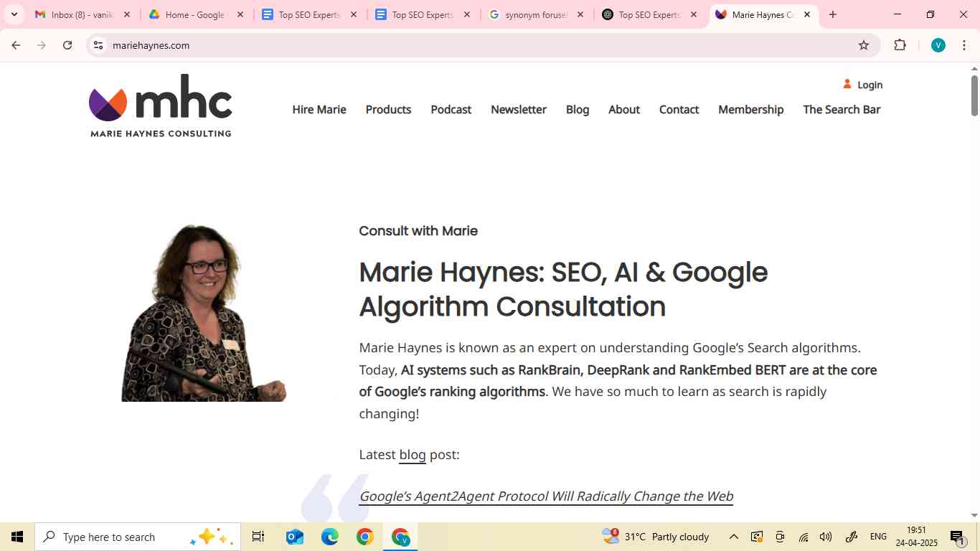Select Podcast in the site navigation
980x551 pixels.
[451, 109]
